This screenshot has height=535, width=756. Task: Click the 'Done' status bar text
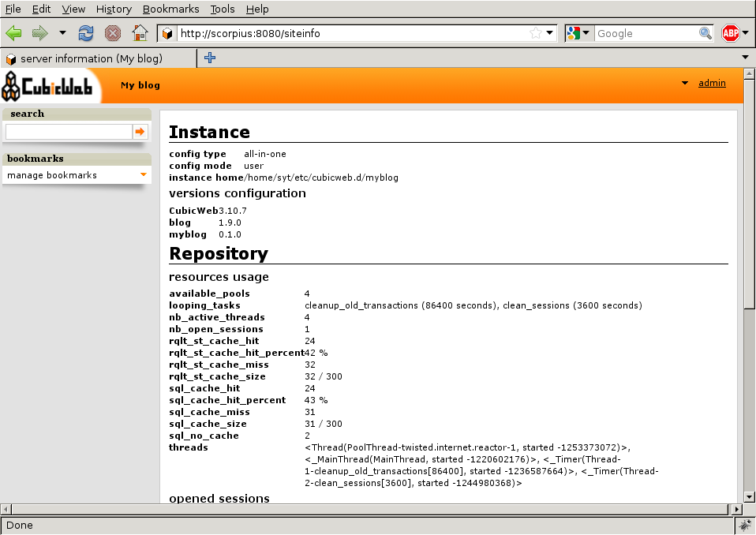point(19,525)
